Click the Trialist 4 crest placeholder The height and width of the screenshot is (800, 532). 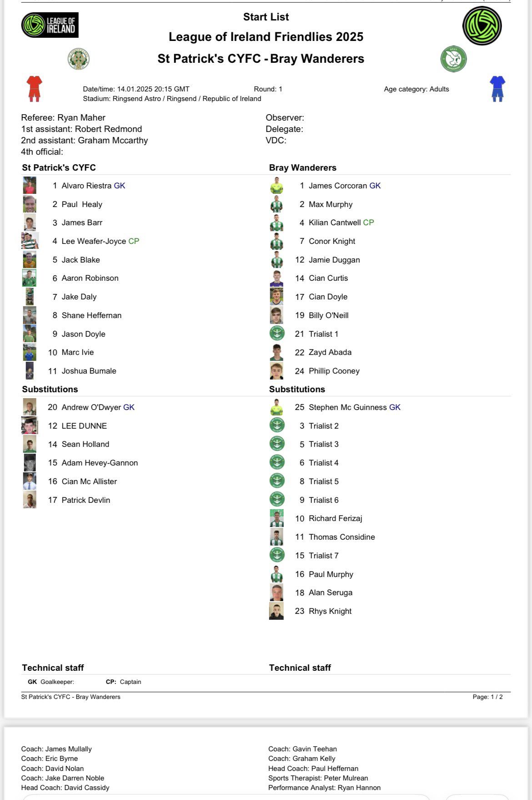pyautogui.click(x=277, y=462)
